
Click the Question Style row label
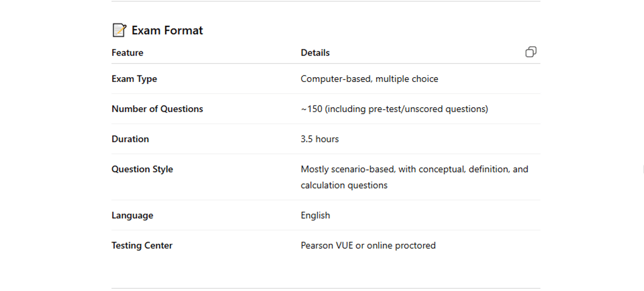pos(142,169)
